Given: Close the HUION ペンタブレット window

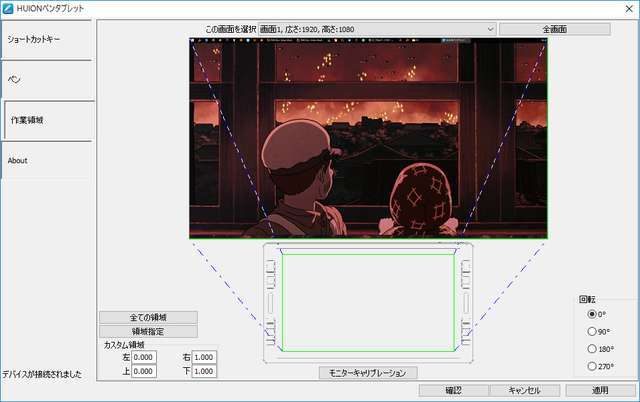Looking at the screenshot, I should click(x=629, y=9).
